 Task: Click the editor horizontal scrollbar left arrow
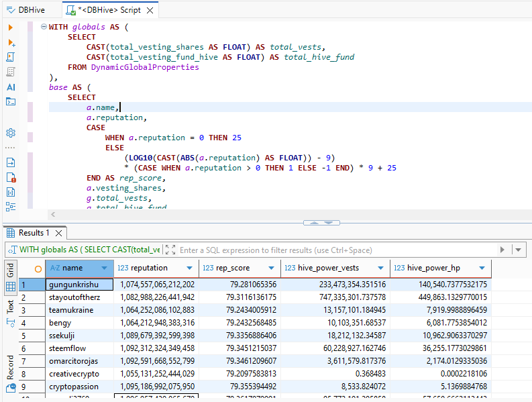[x=53, y=214]
